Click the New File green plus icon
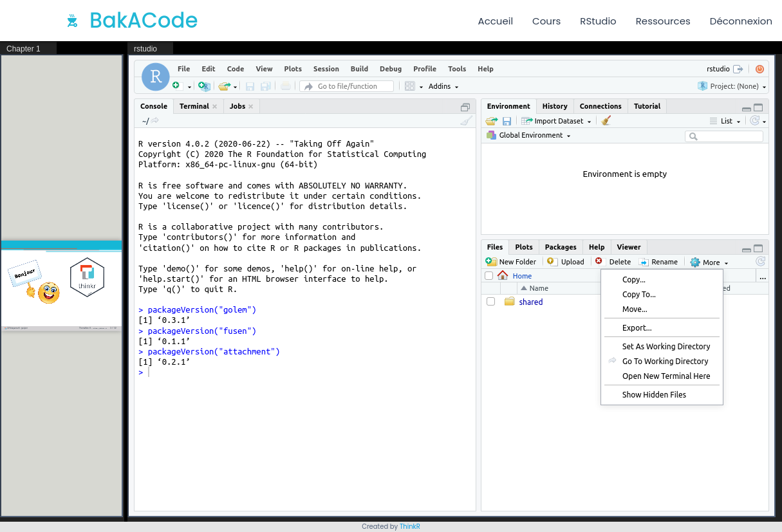782x532 pixels. coord(176,86)
